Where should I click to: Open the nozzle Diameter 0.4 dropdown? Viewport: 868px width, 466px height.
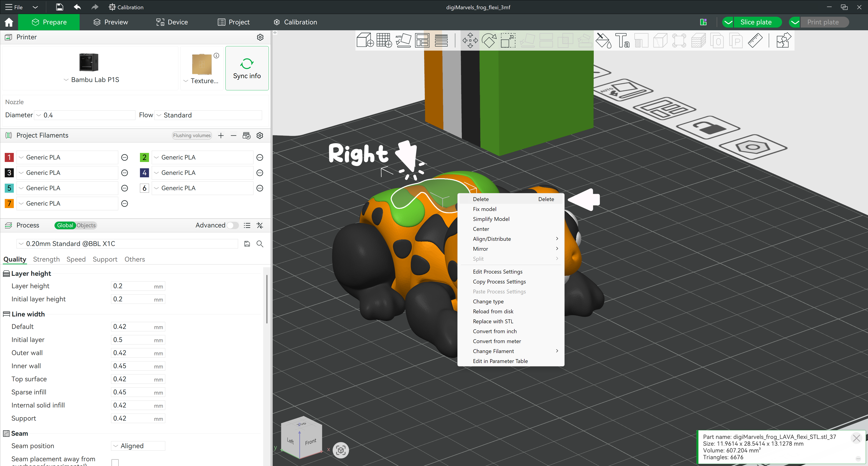click(85, 115)
